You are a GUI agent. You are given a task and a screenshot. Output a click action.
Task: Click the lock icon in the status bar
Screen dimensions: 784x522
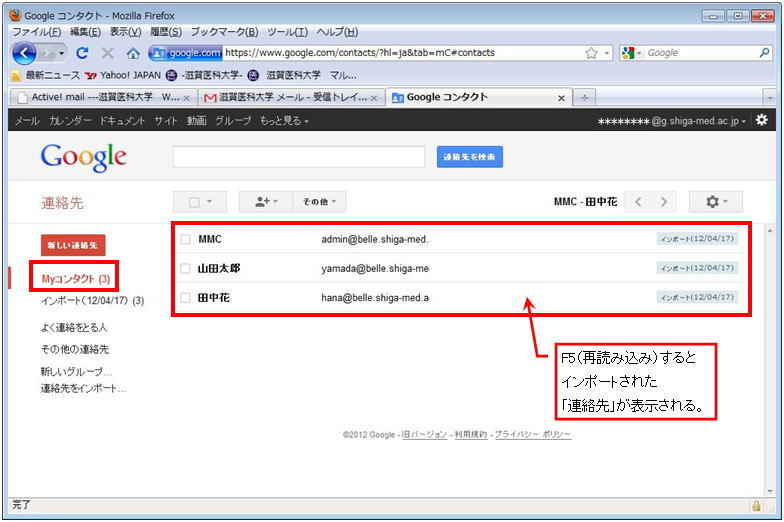point(756,506)
